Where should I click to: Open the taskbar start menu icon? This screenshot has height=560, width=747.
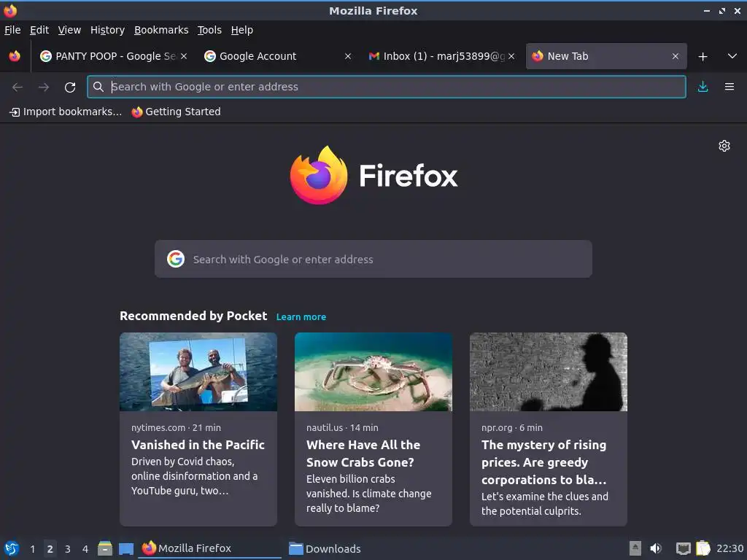click(x=12, y=548)
